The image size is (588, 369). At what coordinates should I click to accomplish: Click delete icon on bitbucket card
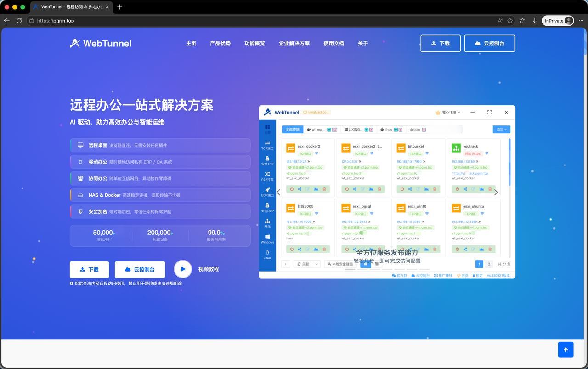(435, 189)
